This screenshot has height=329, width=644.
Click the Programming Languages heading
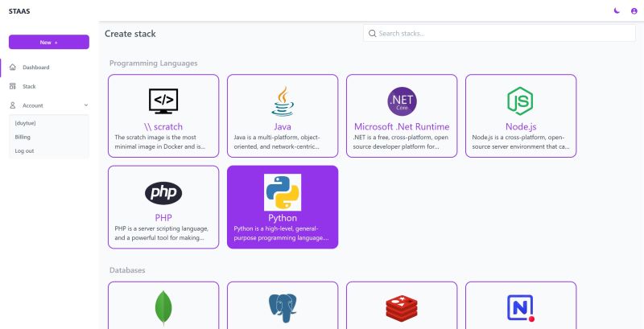tap(153, 64)
